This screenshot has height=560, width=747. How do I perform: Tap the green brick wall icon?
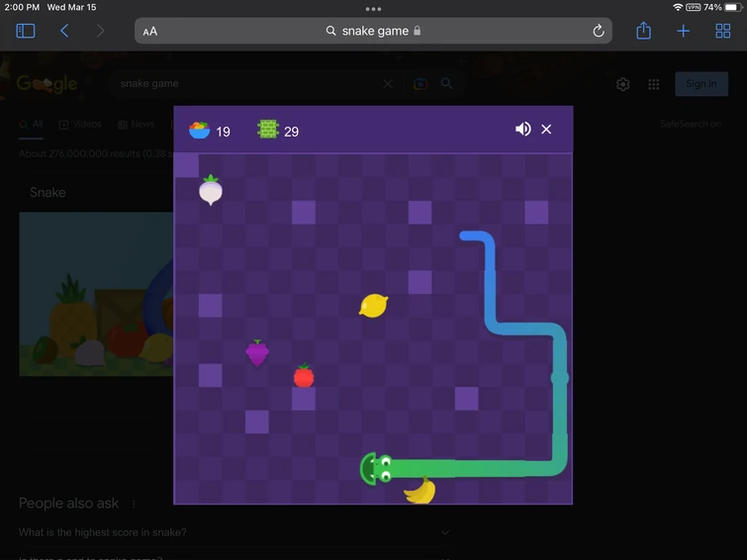[x=268, y=130]
